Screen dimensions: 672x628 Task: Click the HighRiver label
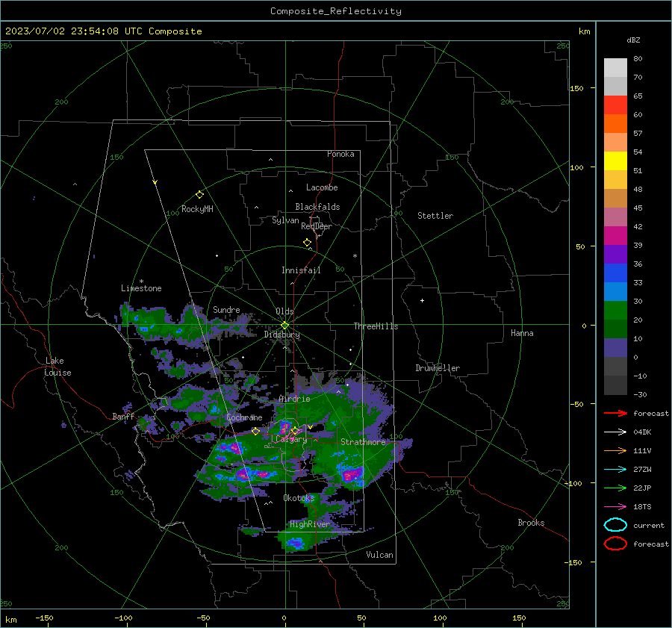[x=310, y=524]
